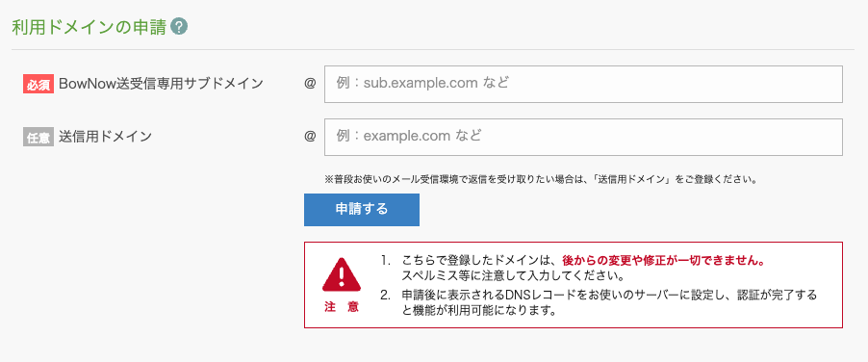Viewport: 868px width, 362px height.
Task: Click the second warning about DNSレコード
Action: [609, 302]
